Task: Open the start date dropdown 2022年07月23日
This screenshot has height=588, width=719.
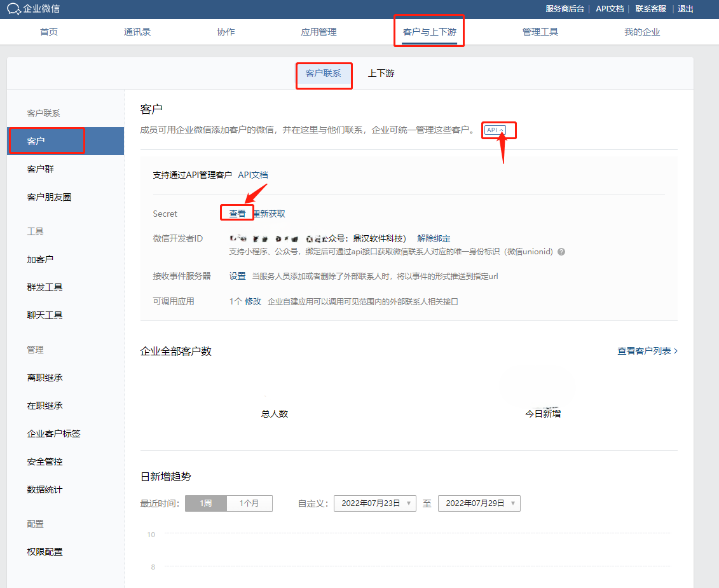Action: point(375,503)
